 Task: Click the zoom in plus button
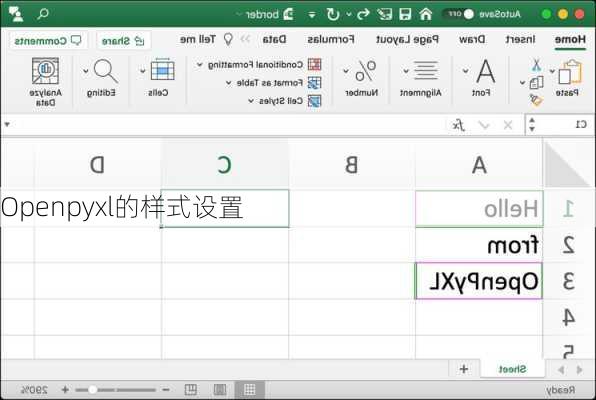pos(65,390)
